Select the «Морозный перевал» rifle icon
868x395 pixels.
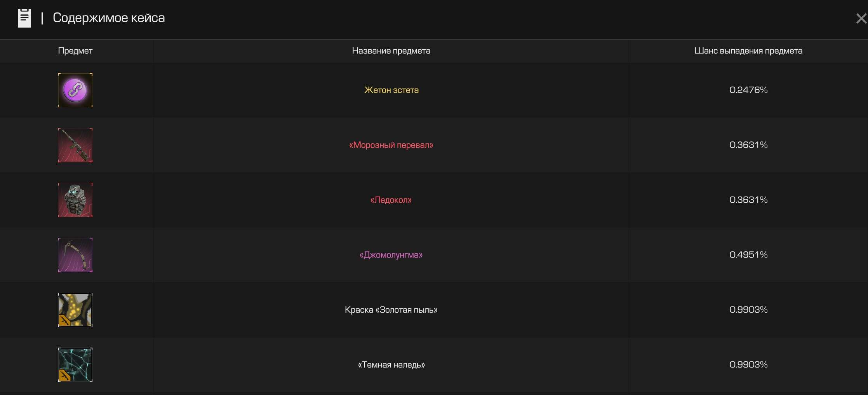point(75,145)
